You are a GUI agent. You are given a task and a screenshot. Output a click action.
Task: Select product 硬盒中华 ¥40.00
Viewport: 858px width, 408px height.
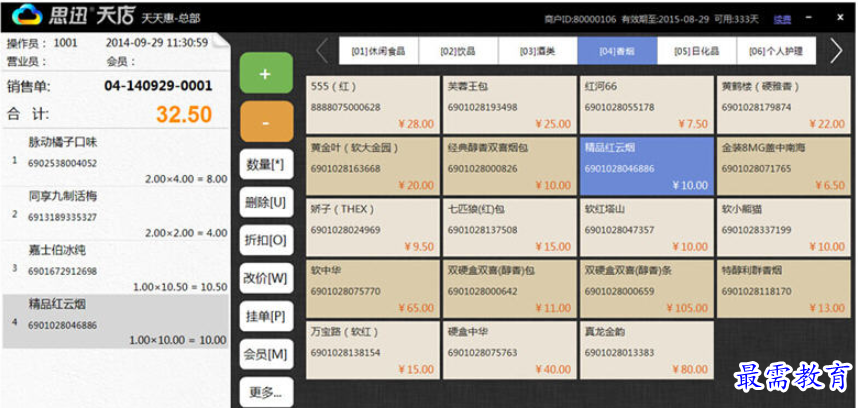[509, 350]
